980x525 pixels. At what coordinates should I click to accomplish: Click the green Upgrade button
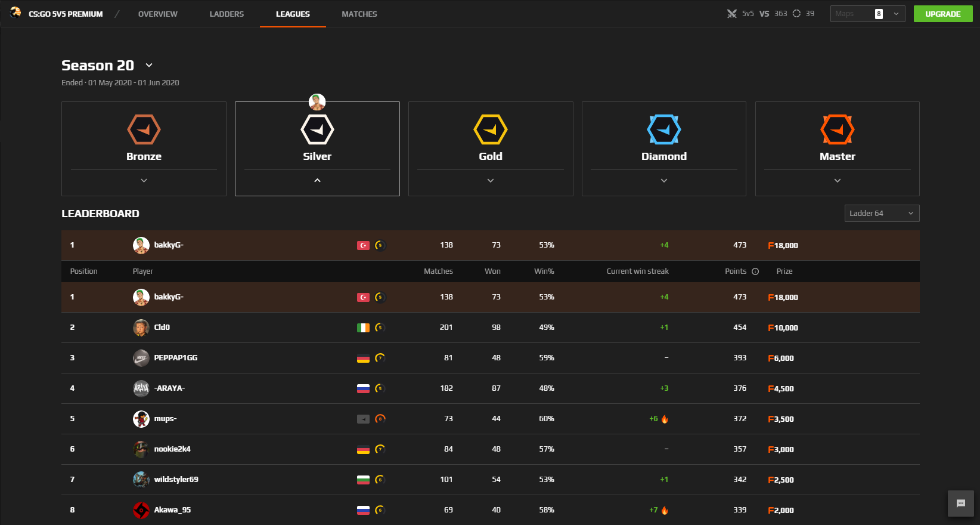(x=943, y=14)
